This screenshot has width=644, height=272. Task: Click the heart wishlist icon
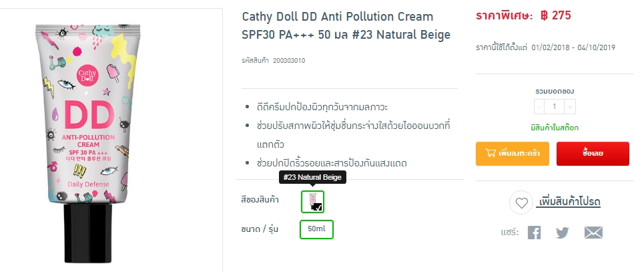coord(522,202)
